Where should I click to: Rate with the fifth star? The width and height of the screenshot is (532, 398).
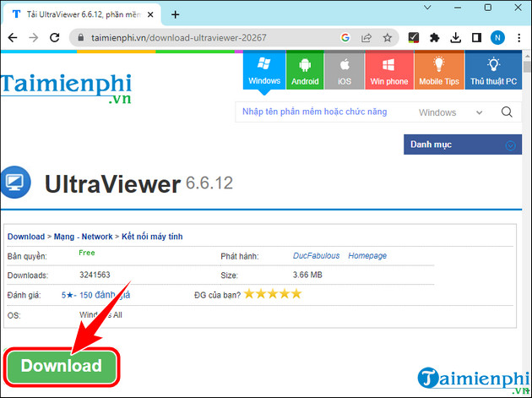point(296,294)
